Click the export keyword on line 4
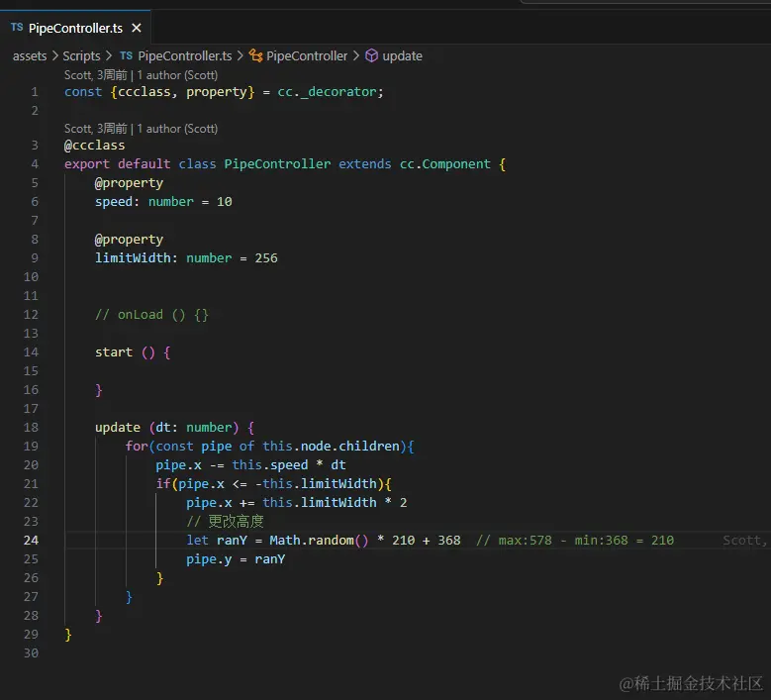The width and height of the screenshot is (771, 700). [x=87, y=164]
